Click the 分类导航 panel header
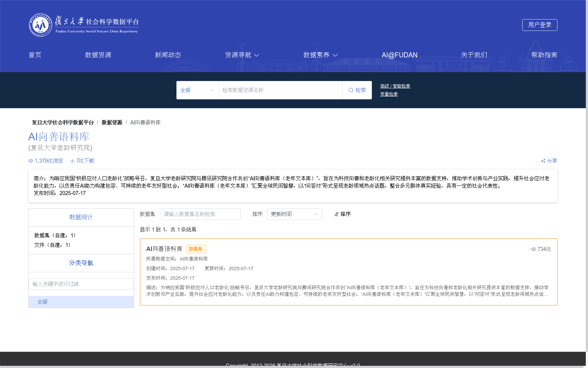The height and width of the screenshot is (368, 588). click(81, 263)
